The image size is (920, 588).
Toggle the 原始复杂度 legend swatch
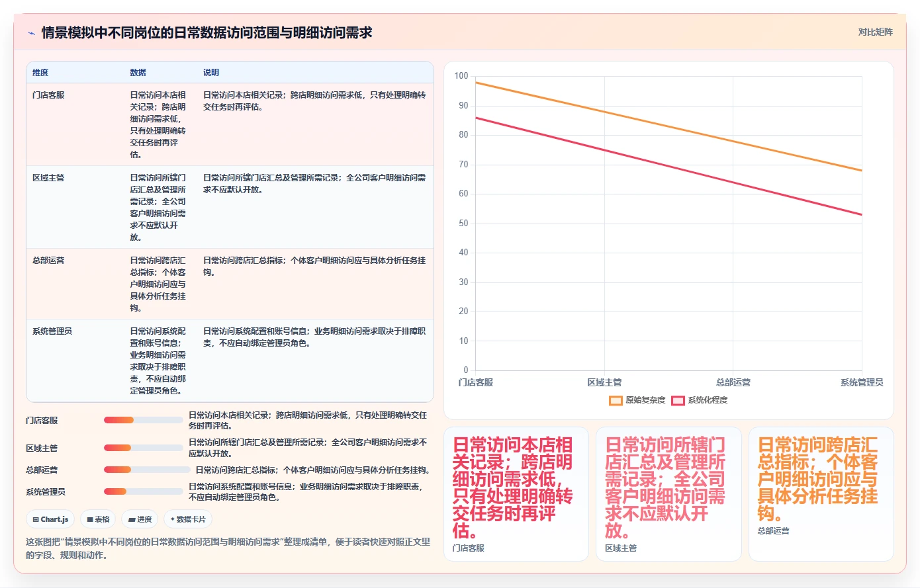tap(616, 400)
